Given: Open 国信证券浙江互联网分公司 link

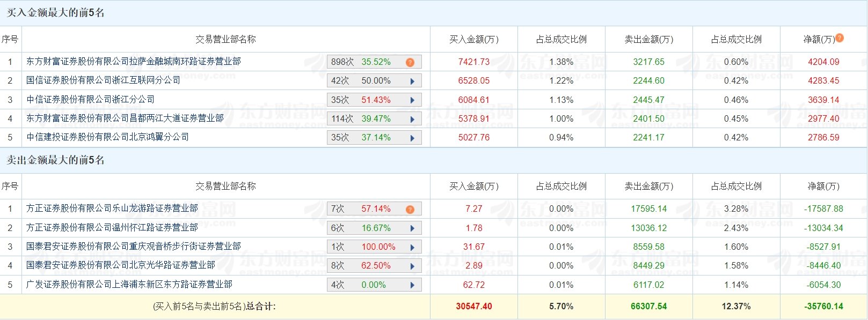Looking at the screenshot, I should [x=104, y=80].
